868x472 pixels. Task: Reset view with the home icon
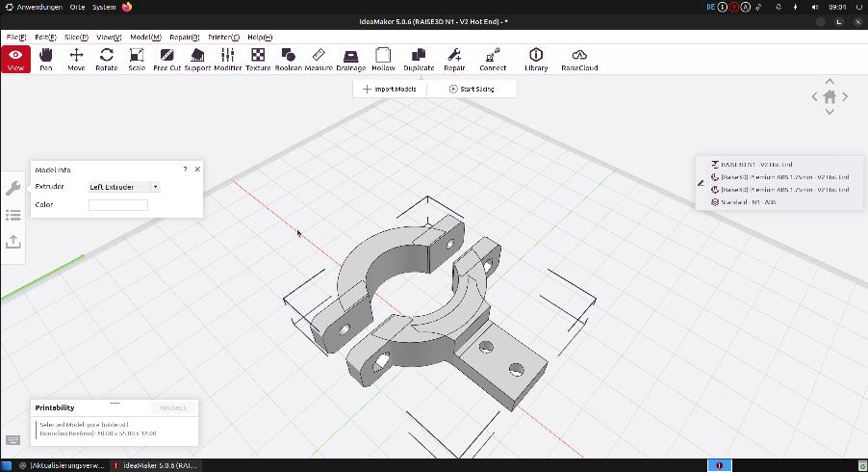[x=830, y=97]
